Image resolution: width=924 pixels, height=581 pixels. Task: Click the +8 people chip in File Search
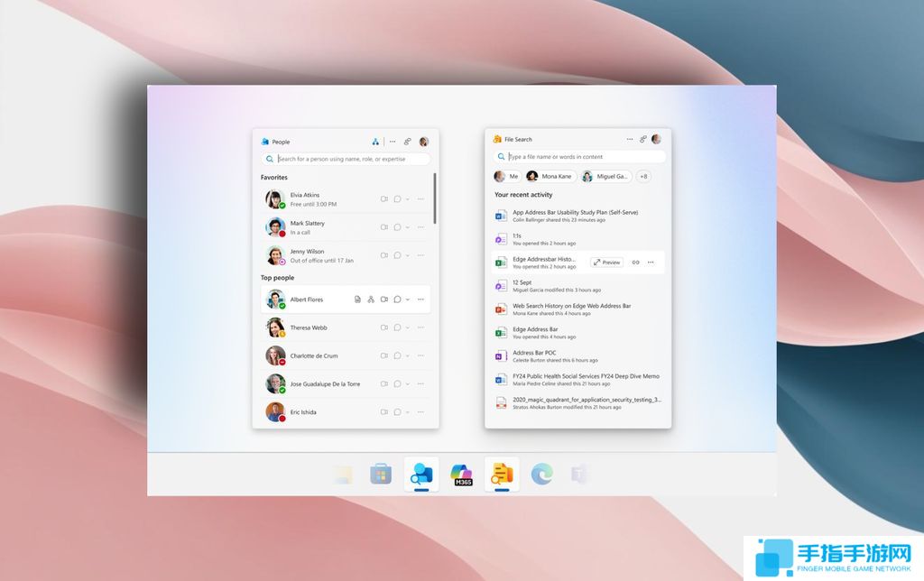coord(643,176)
